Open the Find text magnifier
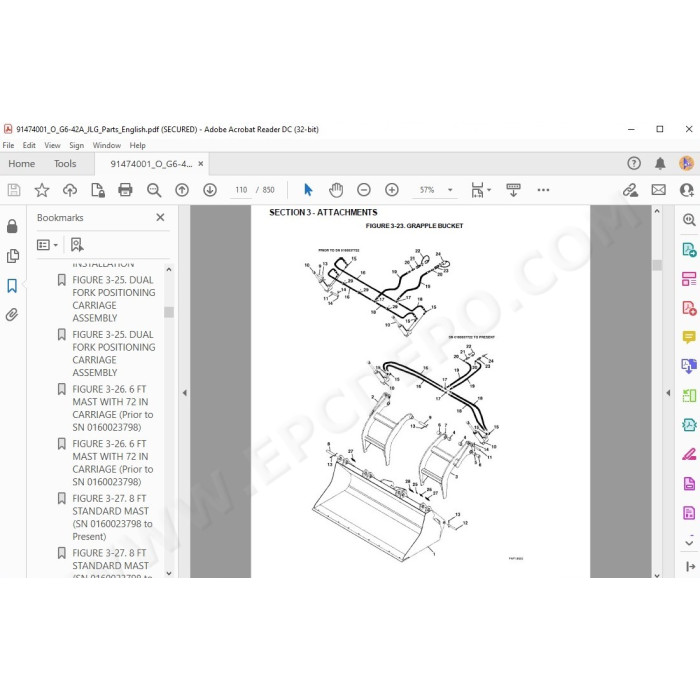The image size is (700, 700). pyautogui.click(x=154, y=190)
